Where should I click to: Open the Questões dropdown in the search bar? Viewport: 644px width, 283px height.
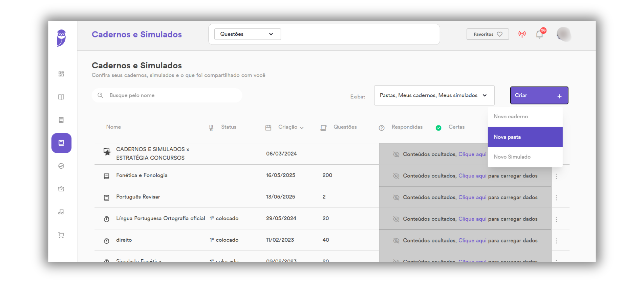[248, 34]
